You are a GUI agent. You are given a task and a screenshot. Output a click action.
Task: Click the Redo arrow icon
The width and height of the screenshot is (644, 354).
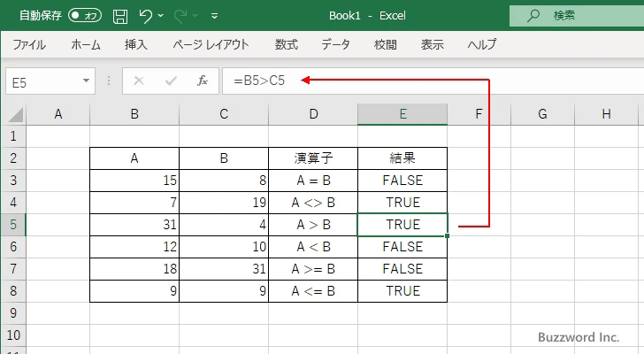(x=180, y=16)
